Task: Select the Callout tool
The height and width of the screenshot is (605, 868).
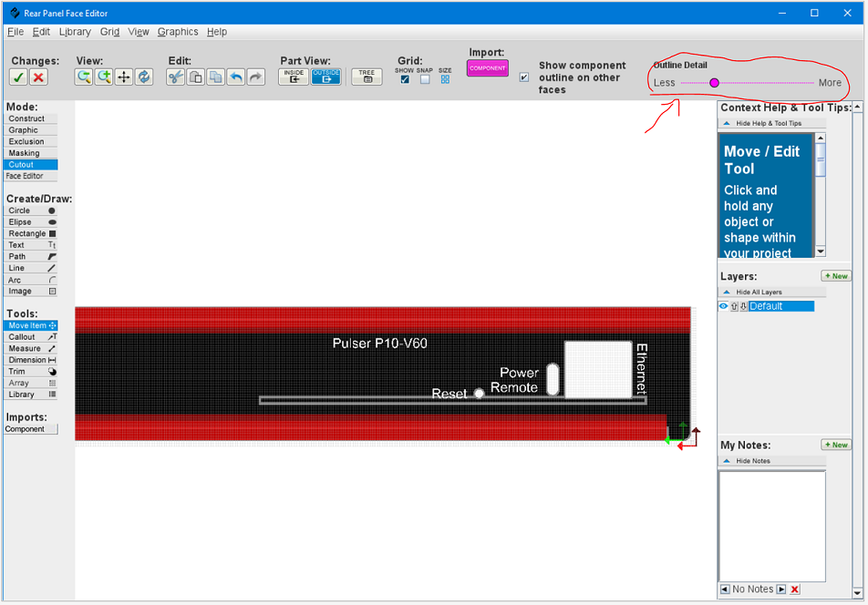Action: [x=31, y=336]
